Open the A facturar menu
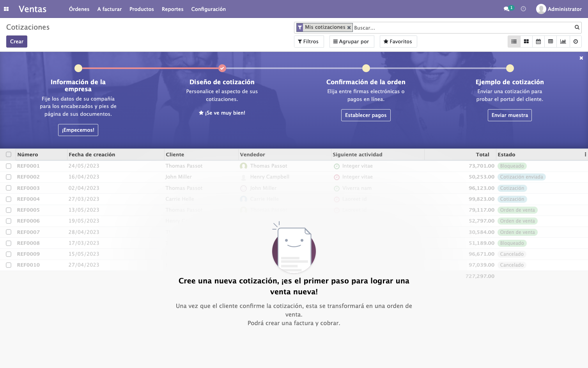588x368 pixels. pyautogui.click(x=110, y=9)
